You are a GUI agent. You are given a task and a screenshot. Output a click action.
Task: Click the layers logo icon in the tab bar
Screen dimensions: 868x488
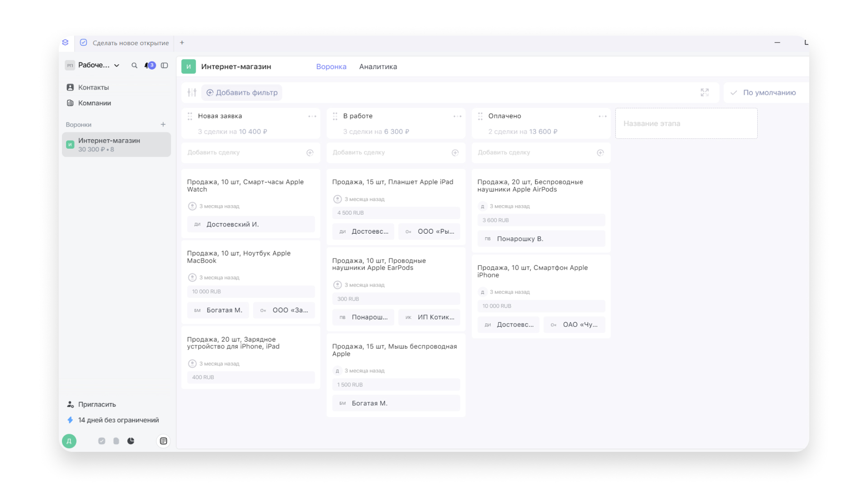(x=65, y=42)
